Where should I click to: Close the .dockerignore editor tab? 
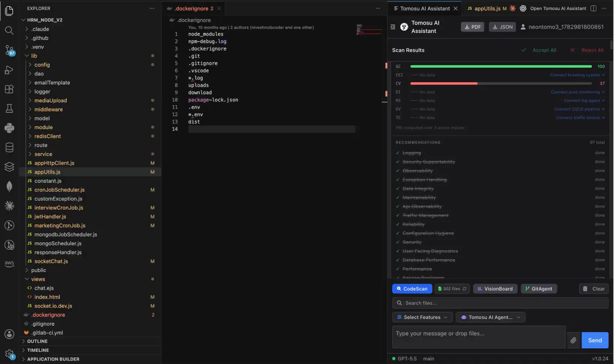tap(219, 8)
